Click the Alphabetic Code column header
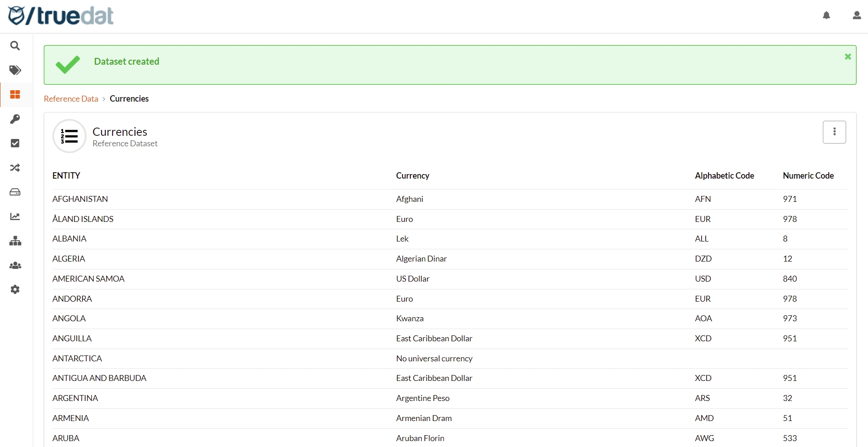 point(724,176)
